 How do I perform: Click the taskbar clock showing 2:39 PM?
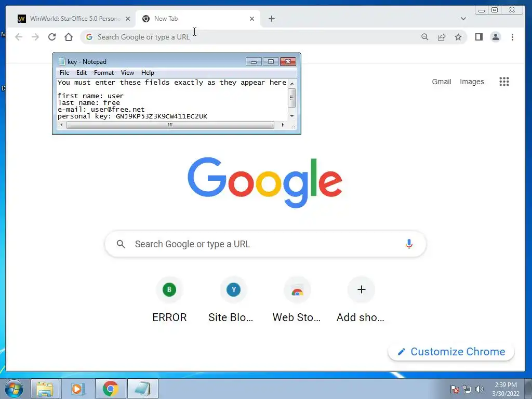pos(506,389)
